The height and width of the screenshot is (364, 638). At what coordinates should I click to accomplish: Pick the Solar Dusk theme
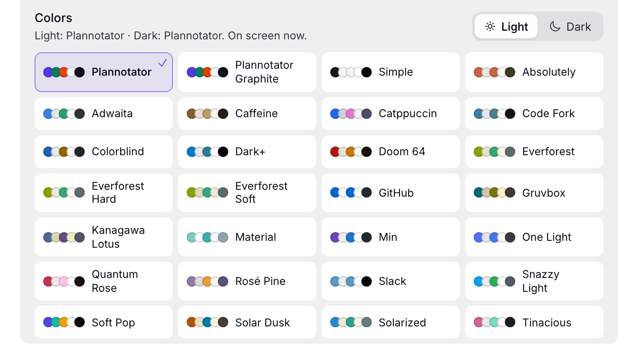247,322
